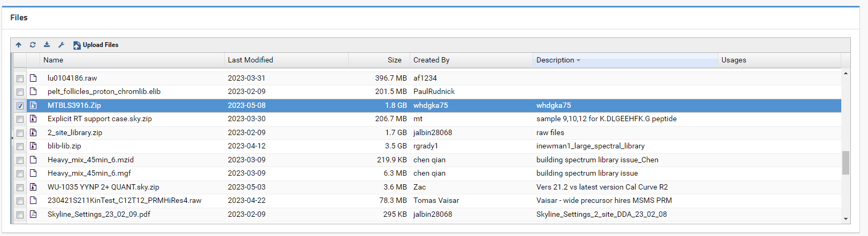Click the refresh icon in file toolbar
The height and width of the screenshot is (236, 868).
pyautogui.click(x=33, y=45)
